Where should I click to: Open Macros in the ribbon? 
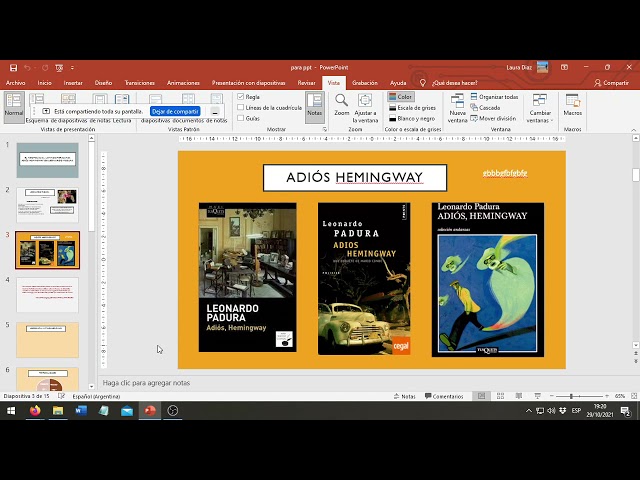[x=573, y=105]
